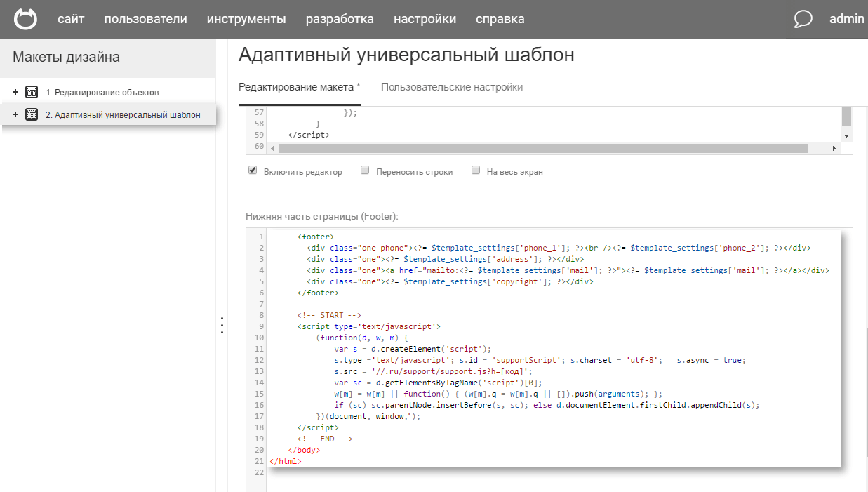Click the Макеты дизайна panel header
Image resolution: width=868 pixels, height=492 pixels.
point(108,58)
